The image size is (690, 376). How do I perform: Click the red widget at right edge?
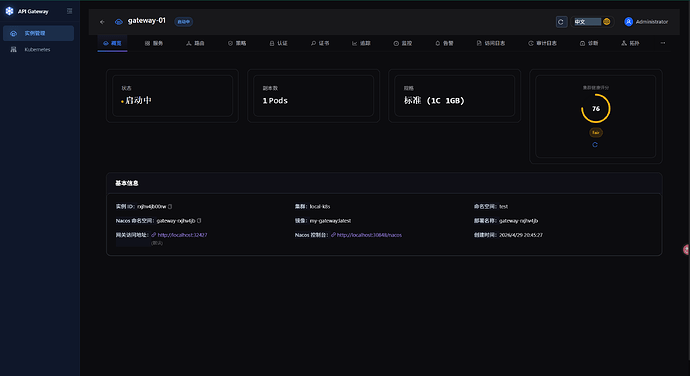tap(686, 250)
